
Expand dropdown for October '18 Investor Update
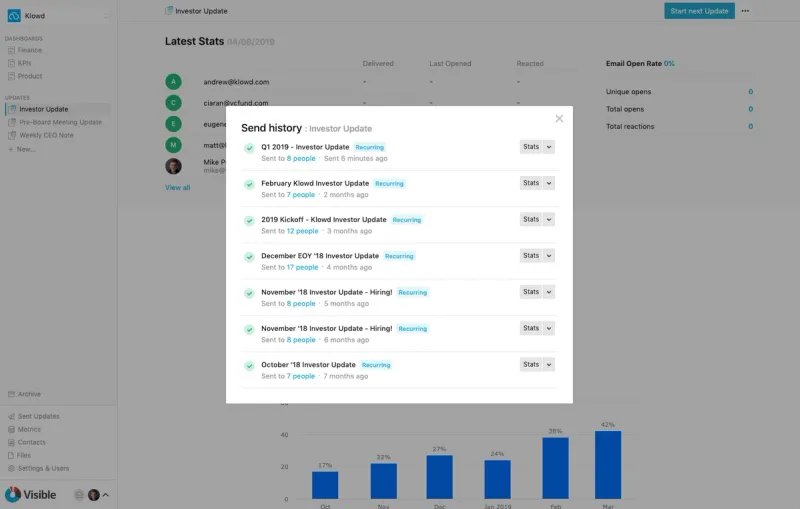[549, 364]
